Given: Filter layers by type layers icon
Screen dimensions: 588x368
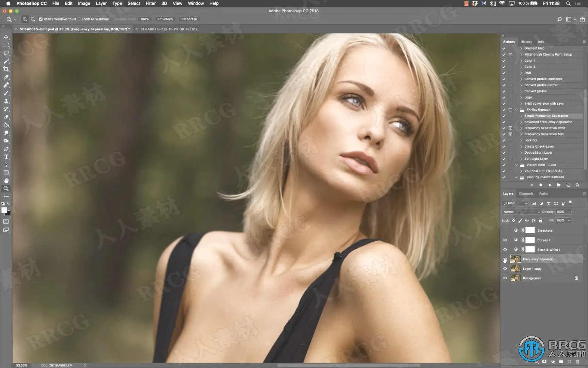Looking at the screenshot, I should click(x=549, y=203).
